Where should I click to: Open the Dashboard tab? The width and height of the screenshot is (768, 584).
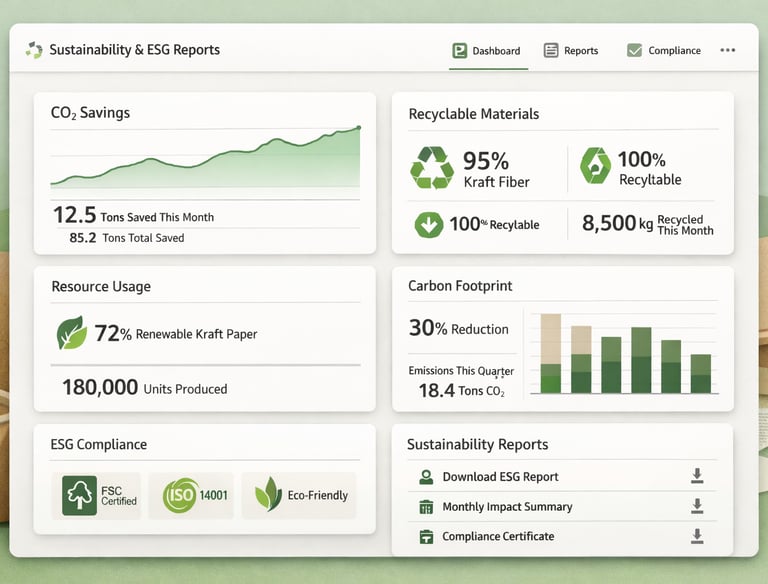pyautogui.click(x=487, y=50)
